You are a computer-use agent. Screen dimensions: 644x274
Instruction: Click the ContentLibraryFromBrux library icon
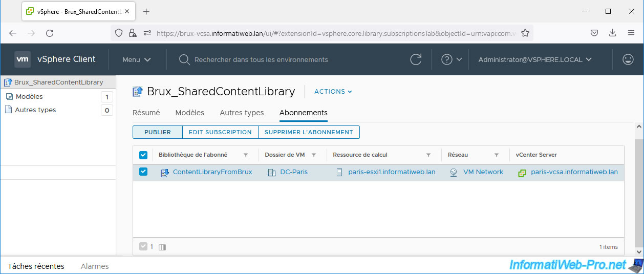165,173
